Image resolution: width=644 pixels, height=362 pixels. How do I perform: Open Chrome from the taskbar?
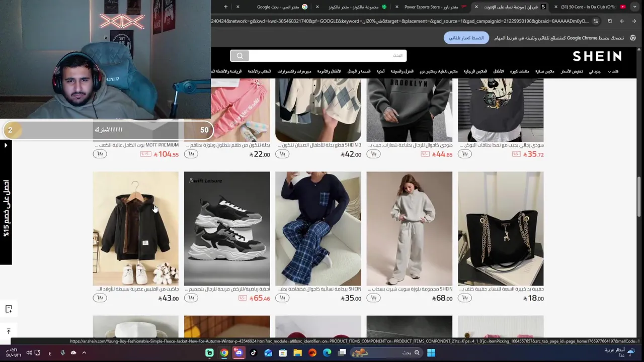coord(224,353)
